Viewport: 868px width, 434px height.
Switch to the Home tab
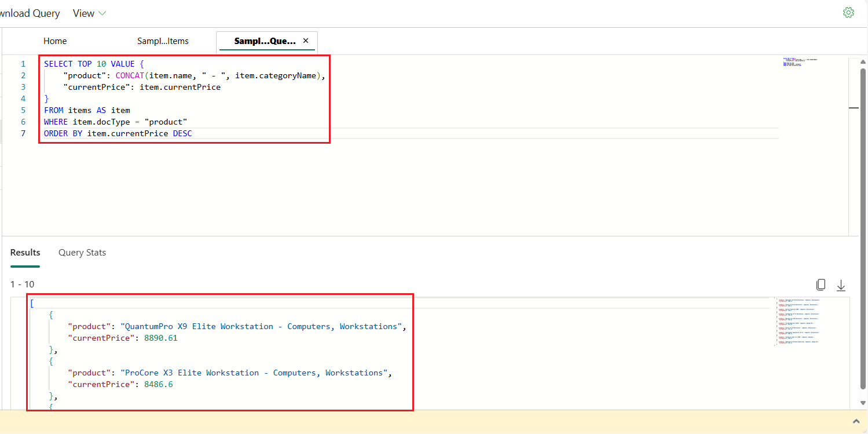coord(55,41)
